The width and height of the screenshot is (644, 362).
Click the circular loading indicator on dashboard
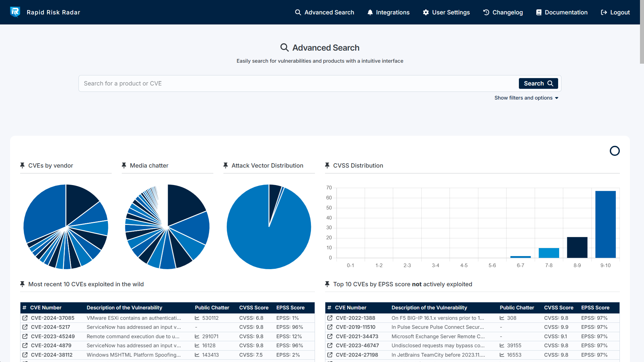pyautogui.click(x=614, y=151)
